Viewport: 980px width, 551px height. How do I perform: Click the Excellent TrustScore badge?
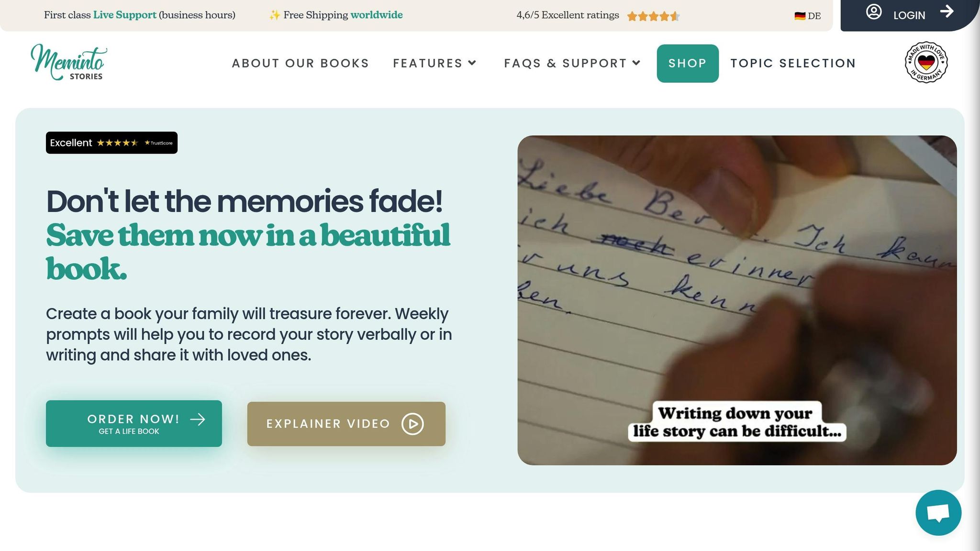(x=111, y=143)
